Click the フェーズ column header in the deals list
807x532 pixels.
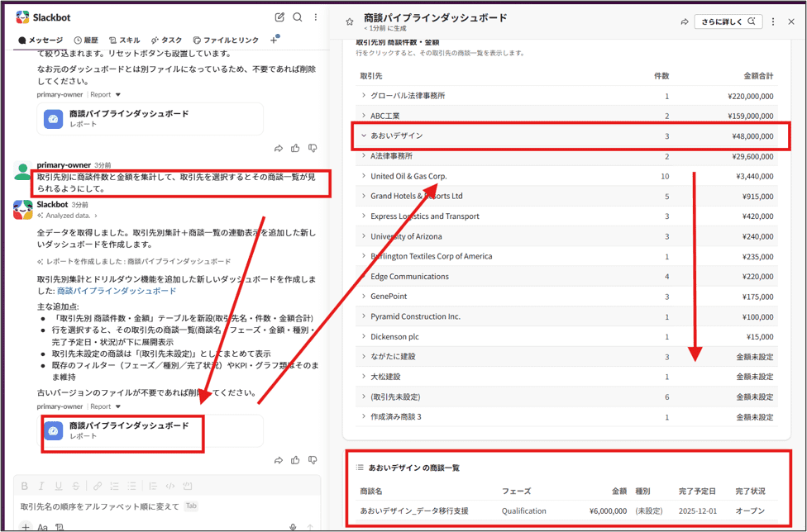pyautogui.click(x=516, y=491)
